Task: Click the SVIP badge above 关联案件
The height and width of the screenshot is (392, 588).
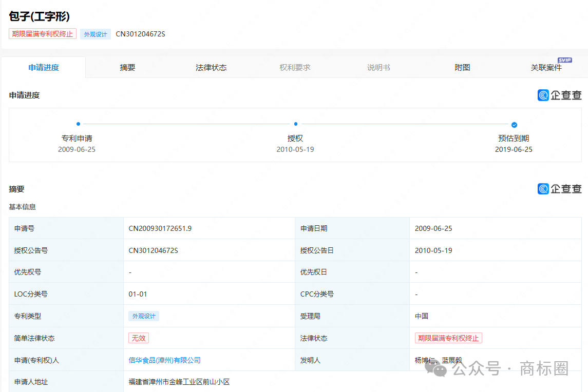Action: tap(564, 60)
